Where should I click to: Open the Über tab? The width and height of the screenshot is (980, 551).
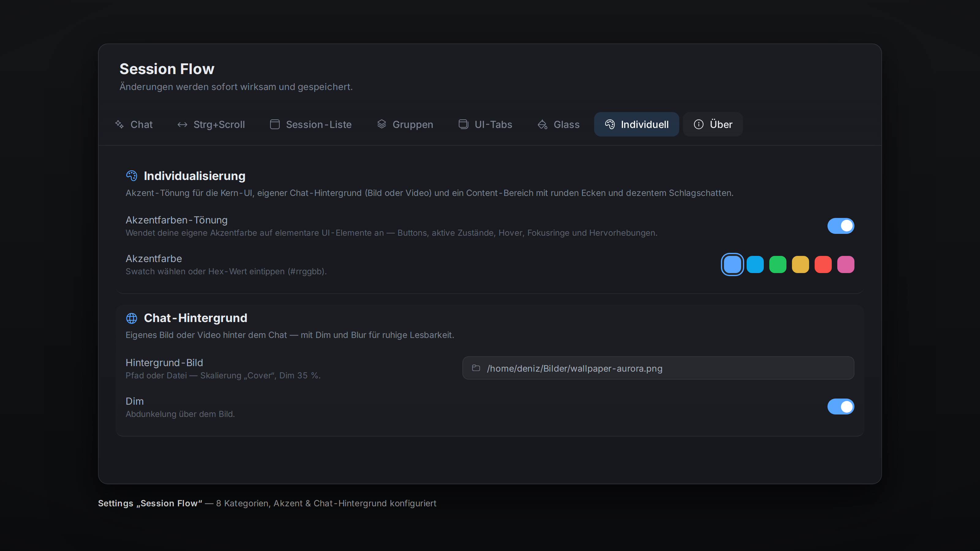(713, 124)
